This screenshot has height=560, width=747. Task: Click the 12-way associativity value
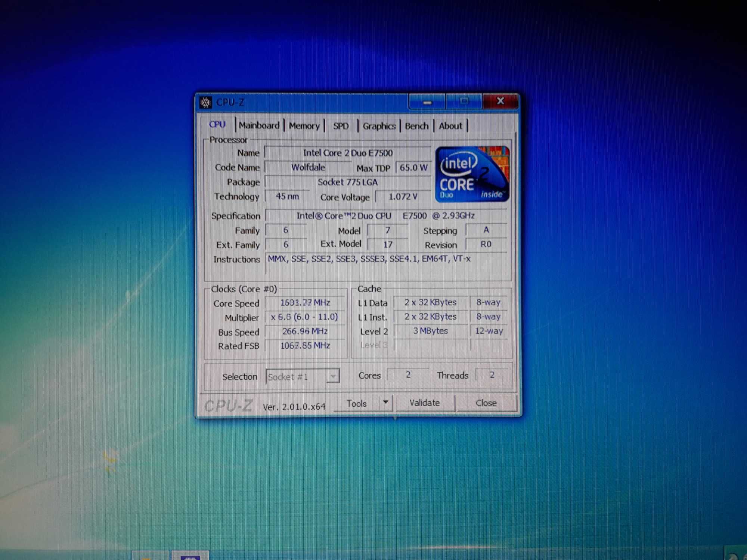pyautogui.click(x=489, y=331)
